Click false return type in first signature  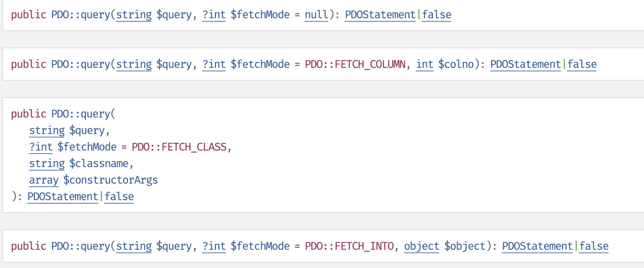point(437,15)
